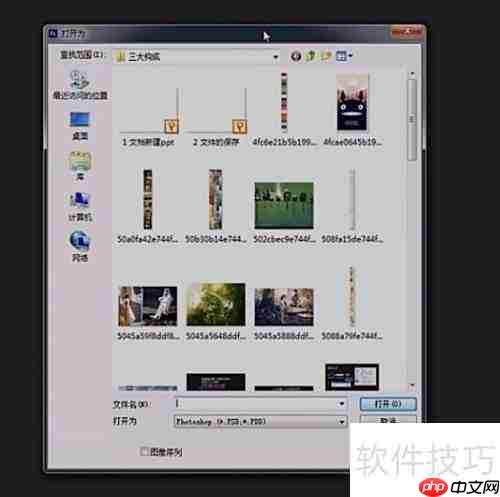Select image 50b30b14e744...

coord(216,206)
